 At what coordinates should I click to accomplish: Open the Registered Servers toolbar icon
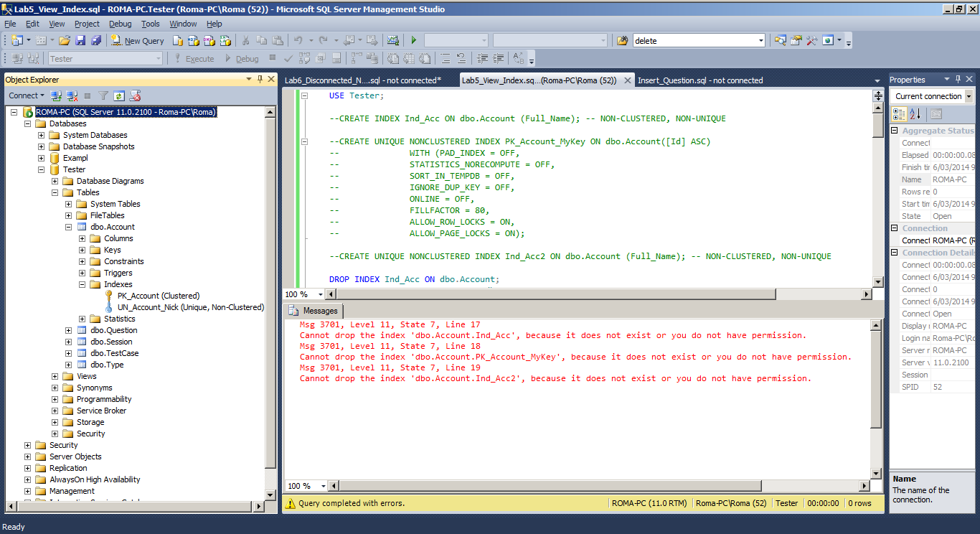click(780, 41)
